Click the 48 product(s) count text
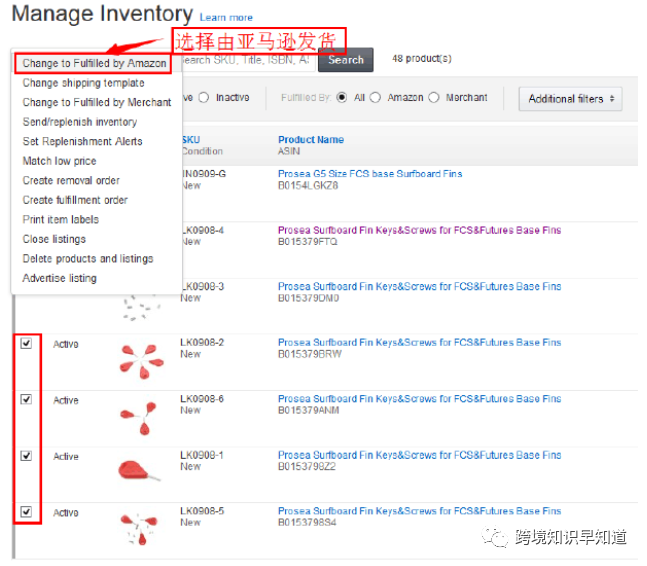647x566 pixels. 422,59
